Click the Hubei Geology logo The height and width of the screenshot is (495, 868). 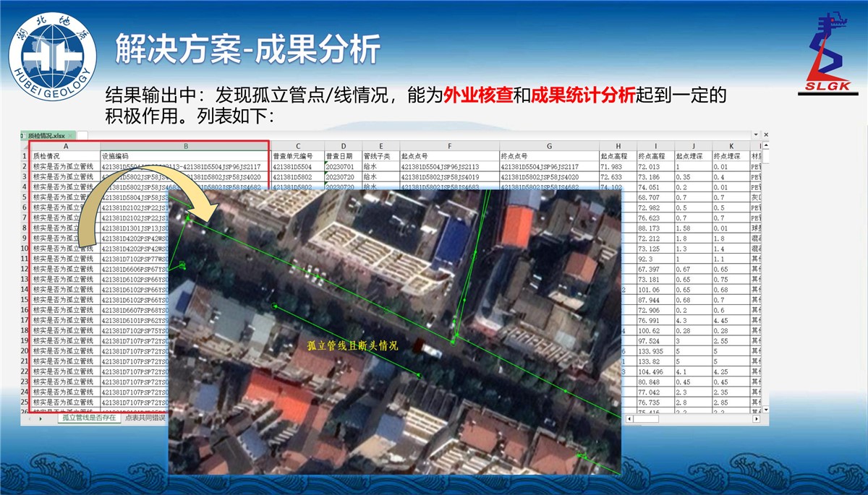pos(51,54)
